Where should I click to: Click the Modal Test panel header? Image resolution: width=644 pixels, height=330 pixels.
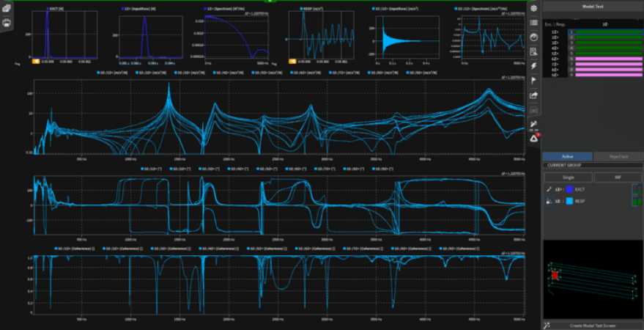(593, 7)
